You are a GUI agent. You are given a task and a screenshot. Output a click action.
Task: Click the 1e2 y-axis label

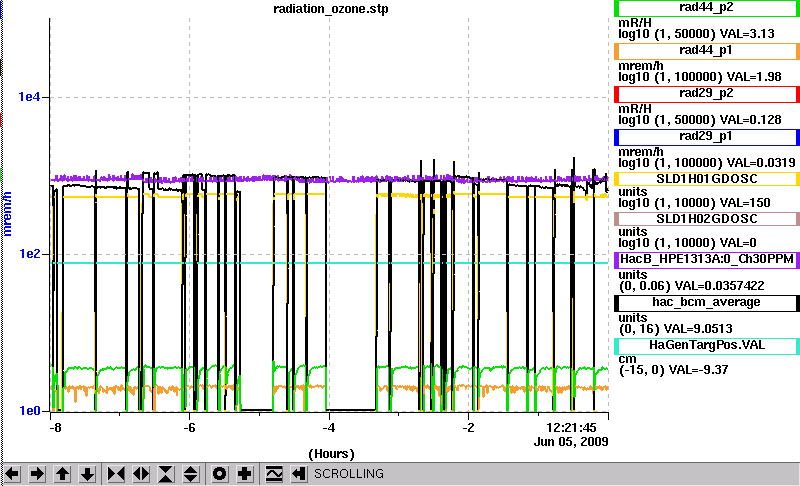(x=29, y=253)
